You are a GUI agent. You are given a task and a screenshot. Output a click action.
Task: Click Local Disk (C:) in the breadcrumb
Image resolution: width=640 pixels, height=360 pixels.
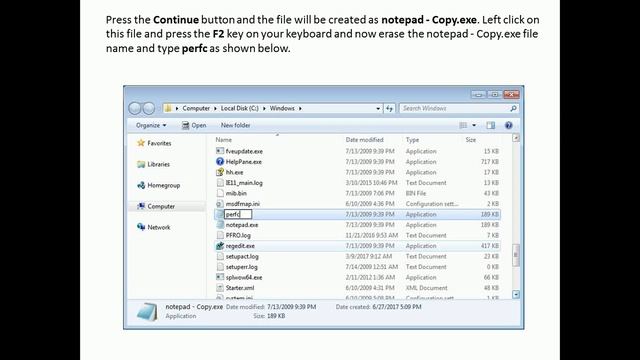[x=240, y=108]
